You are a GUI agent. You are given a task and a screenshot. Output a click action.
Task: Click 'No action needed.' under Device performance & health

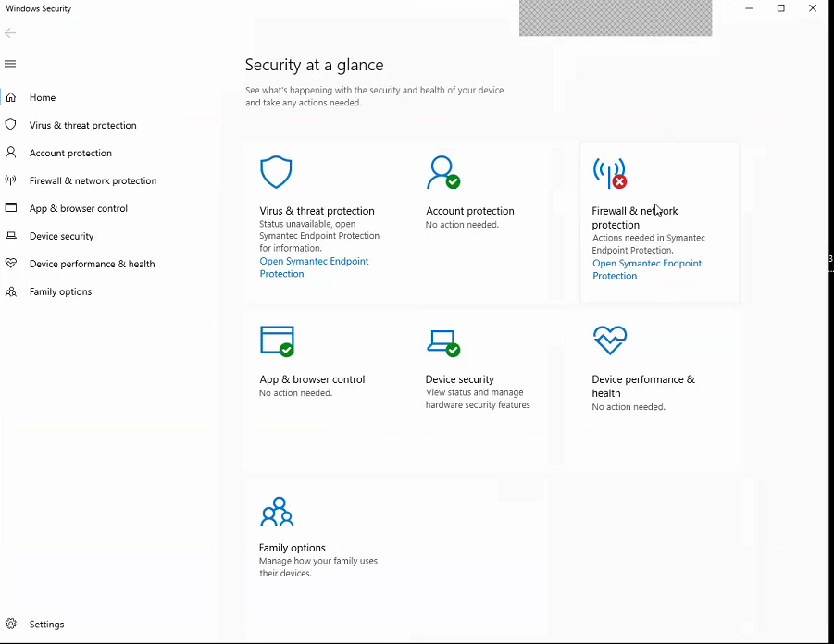tap(629, 407)
